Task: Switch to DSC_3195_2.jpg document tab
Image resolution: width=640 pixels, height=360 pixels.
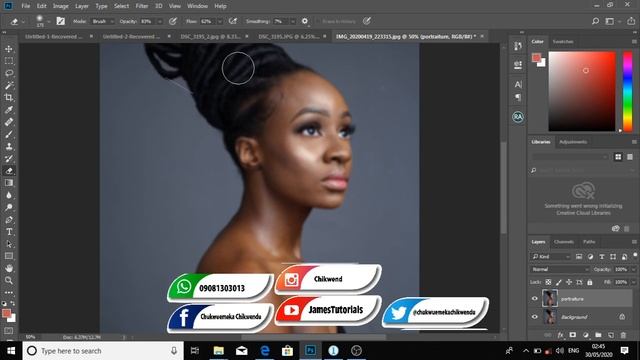Action: (211, 36)
